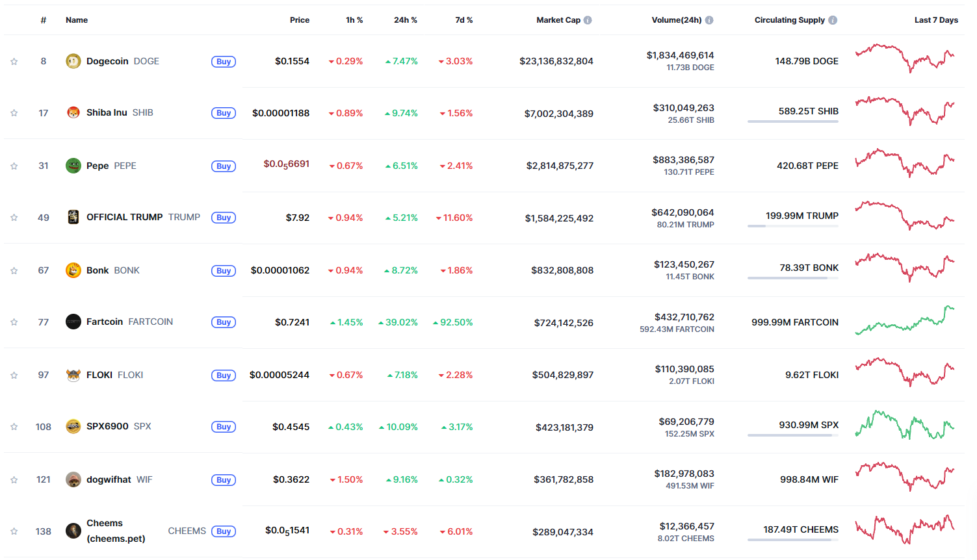Click Fartcoin's Buy button
The width and height of the screenshot is (977, 560).
click(x=224, y=322)
